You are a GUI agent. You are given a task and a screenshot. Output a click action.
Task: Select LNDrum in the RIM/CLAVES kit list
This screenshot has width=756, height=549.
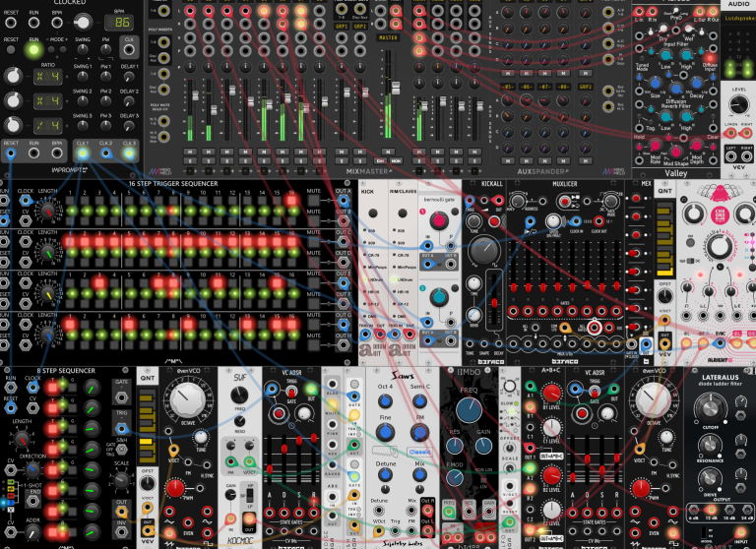(403, 279)
